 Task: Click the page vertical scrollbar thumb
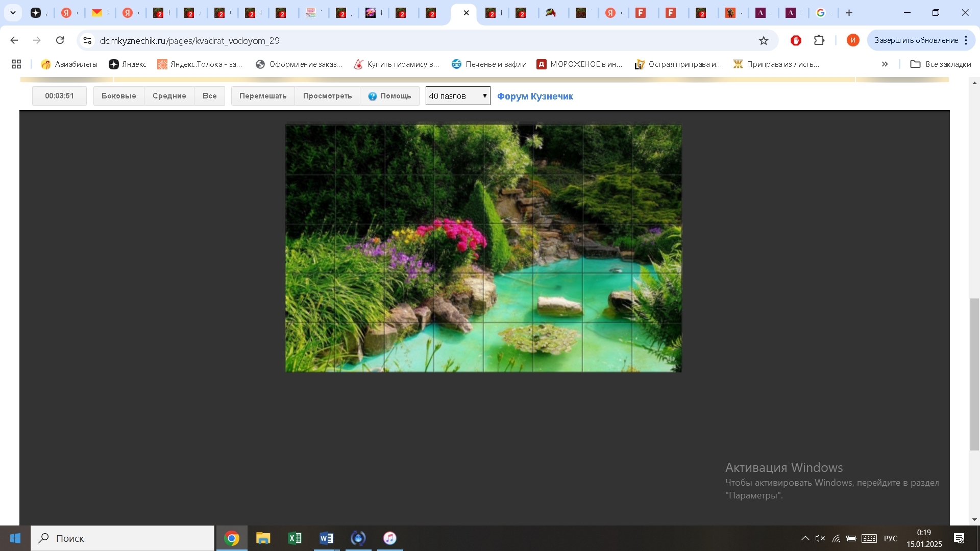point(974,374)
